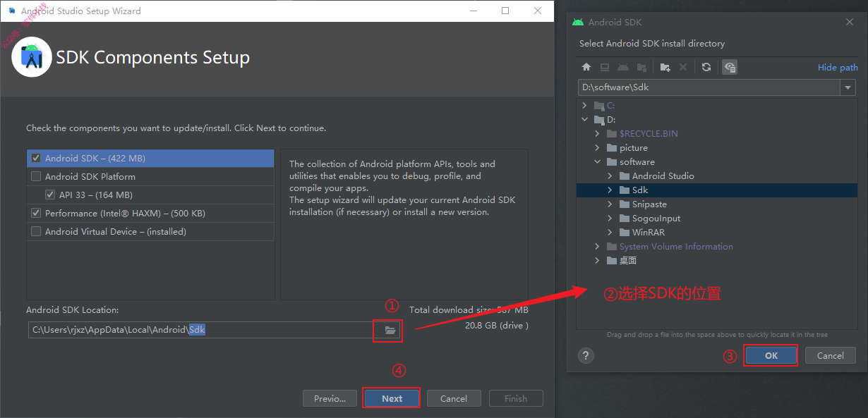
Task: Click the Android project directory icon
Action: tap(623, 67)
